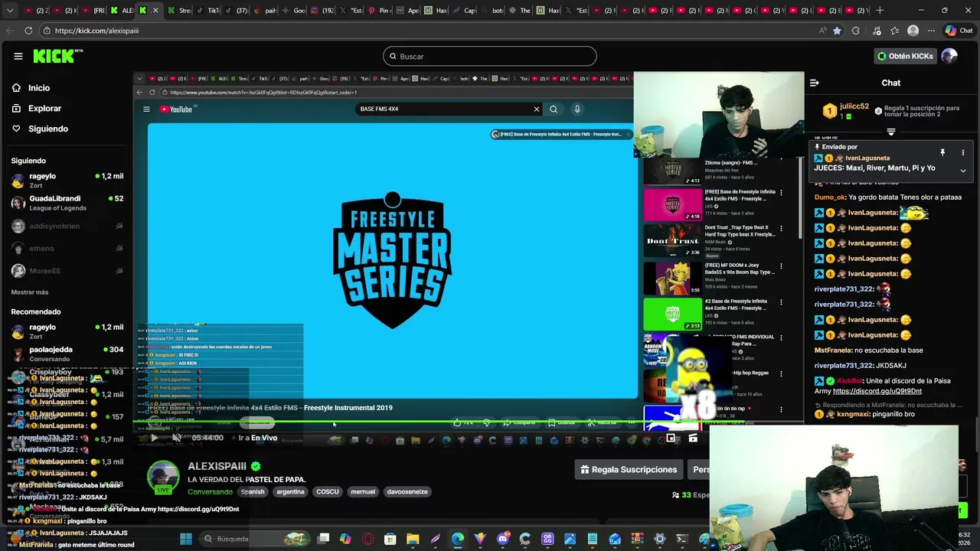
Task: Open pinned message three-dot options
Action: coord(963,152)
